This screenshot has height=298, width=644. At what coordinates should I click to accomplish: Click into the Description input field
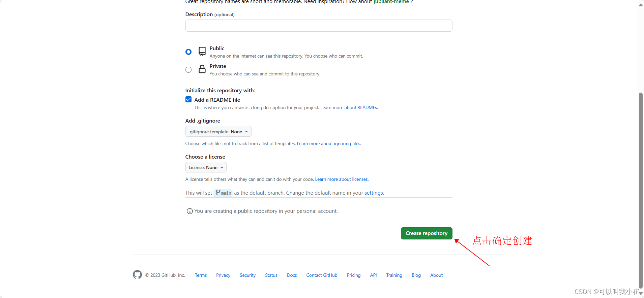coord(319,26)
